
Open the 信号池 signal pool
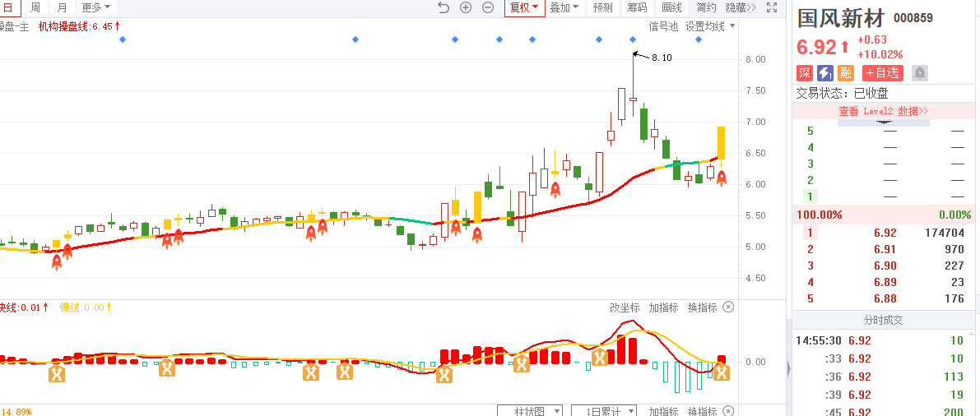[663, 26]
